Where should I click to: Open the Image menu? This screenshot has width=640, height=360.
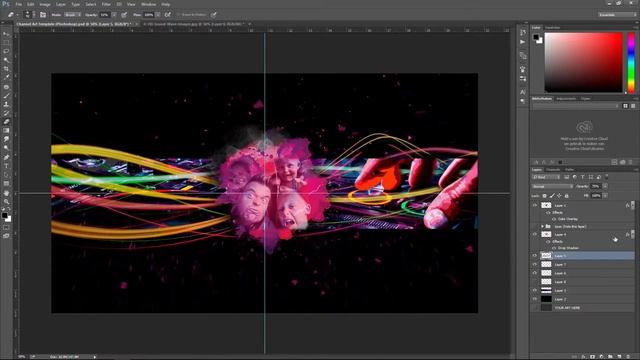44,4
